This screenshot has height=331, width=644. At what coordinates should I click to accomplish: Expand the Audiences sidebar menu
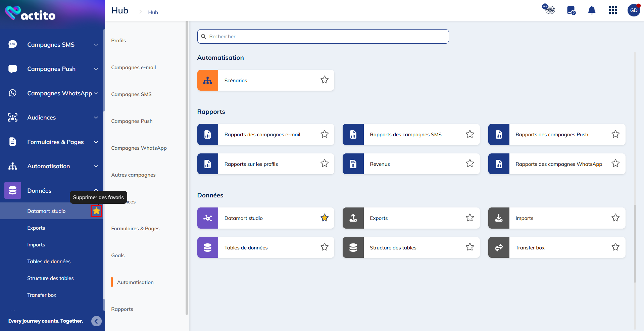(x=96, y=117)
